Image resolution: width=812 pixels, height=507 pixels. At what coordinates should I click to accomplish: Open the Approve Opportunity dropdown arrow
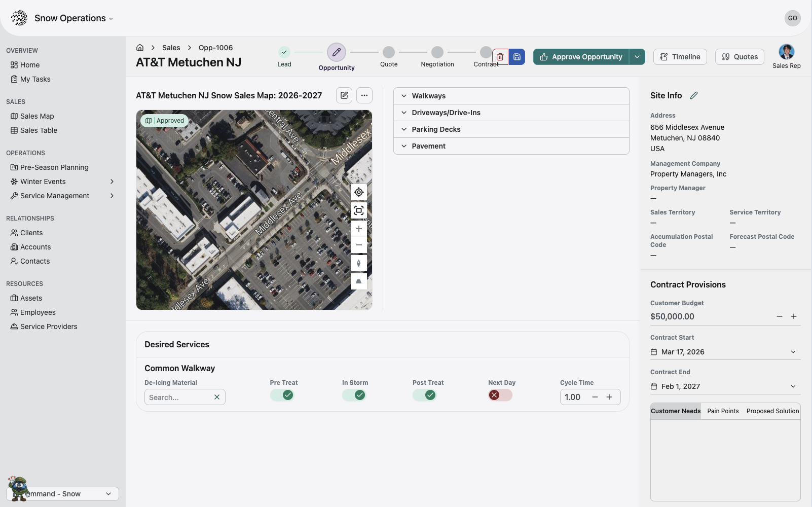click(637, 57)
